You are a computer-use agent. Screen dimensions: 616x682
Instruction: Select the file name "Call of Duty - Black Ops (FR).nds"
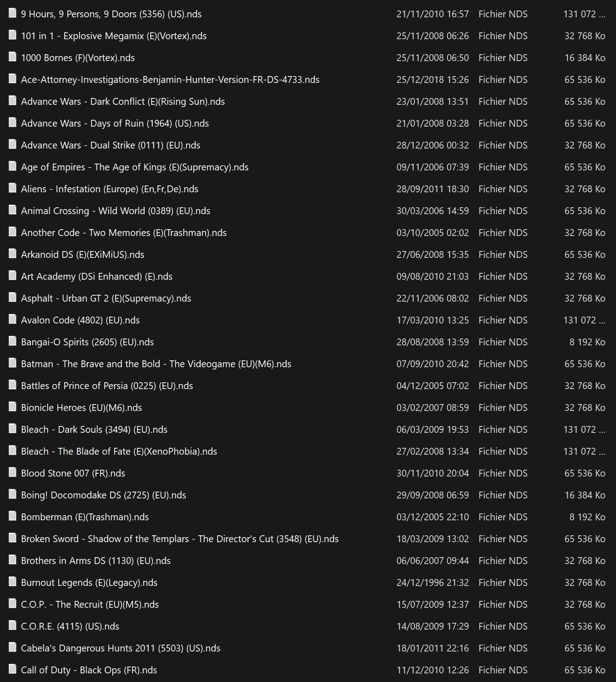89,670
